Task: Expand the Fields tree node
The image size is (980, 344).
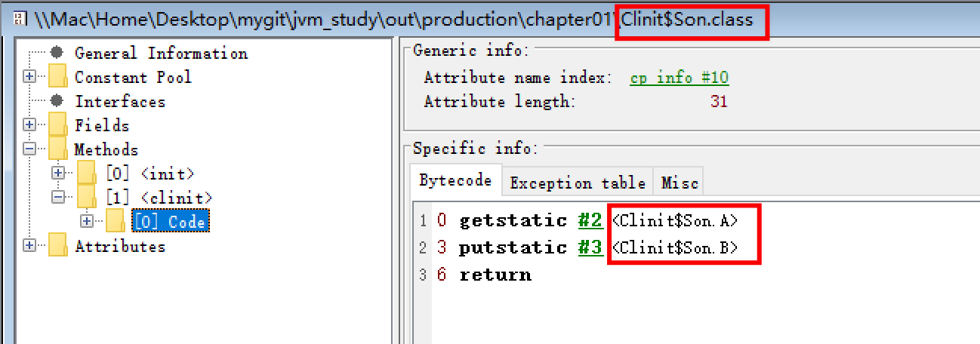Action: pyautogui.click(x=29, y=125)
